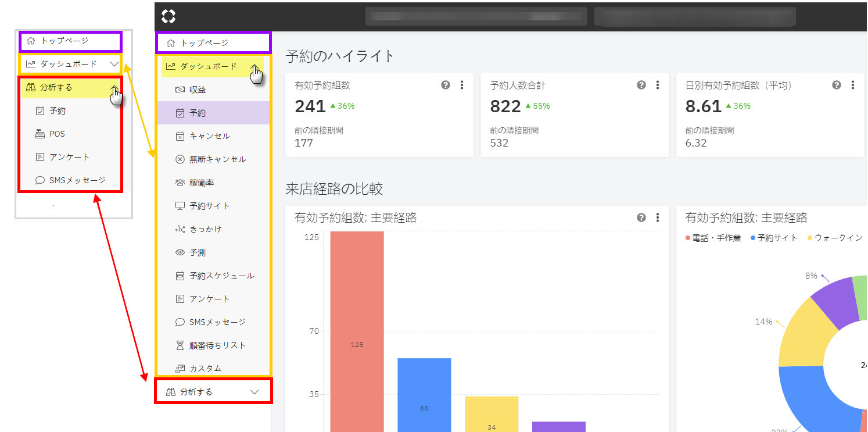
Task: Open help for 予約人数合計 card
Action: coord(641,85)
